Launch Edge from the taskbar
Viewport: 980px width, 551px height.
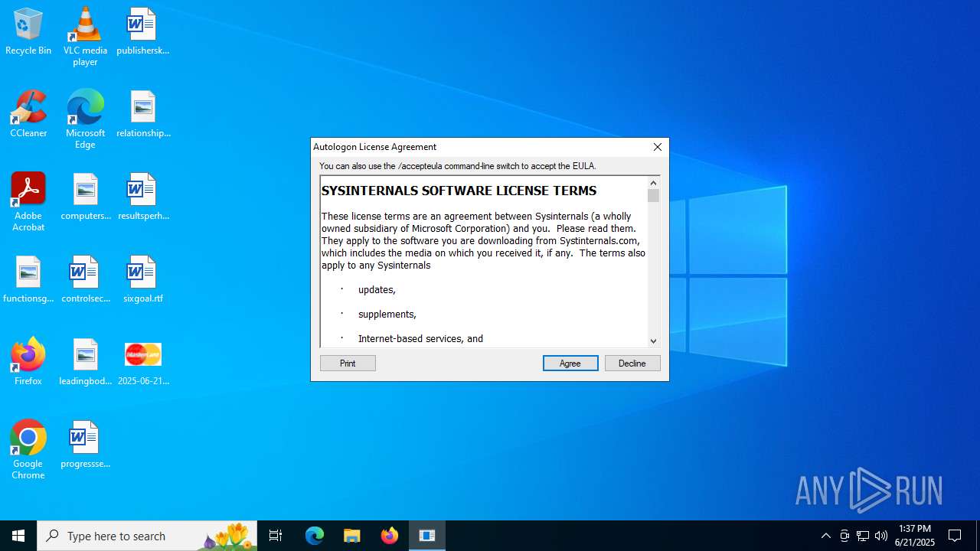pos(315,536)
